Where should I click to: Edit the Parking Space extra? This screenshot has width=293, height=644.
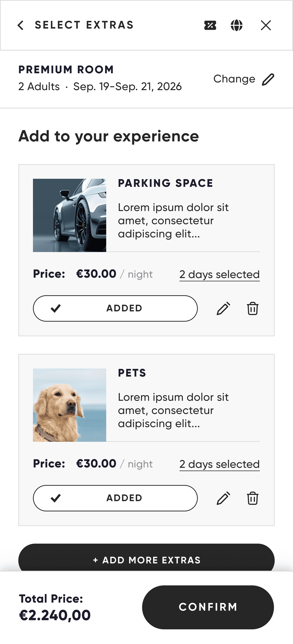point(223,308)
